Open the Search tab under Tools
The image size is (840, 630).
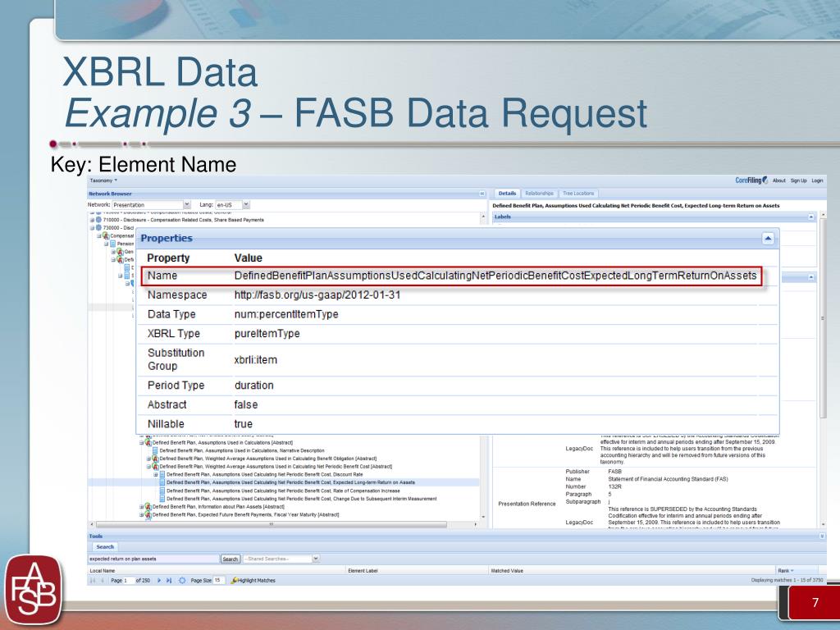pos(105,547)
